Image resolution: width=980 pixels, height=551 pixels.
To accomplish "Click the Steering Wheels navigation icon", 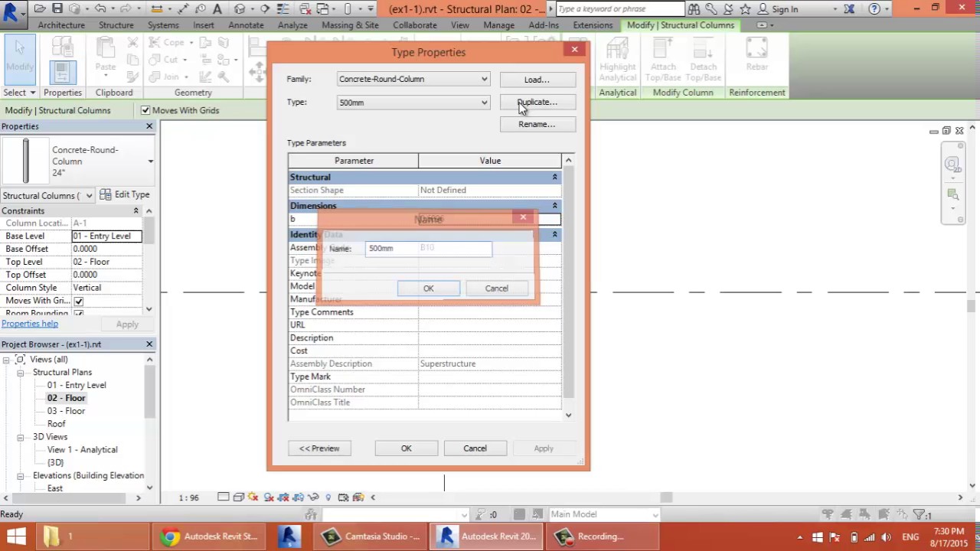I will click(952, 165).
